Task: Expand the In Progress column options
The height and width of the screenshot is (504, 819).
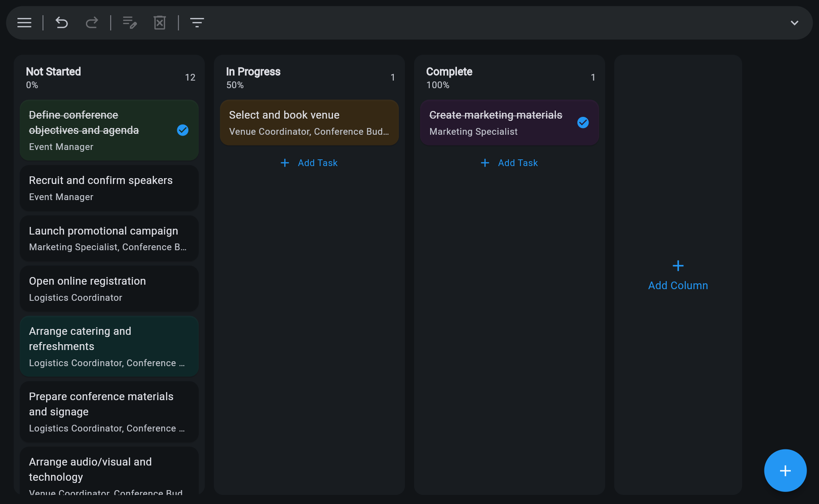Action: 253,72
